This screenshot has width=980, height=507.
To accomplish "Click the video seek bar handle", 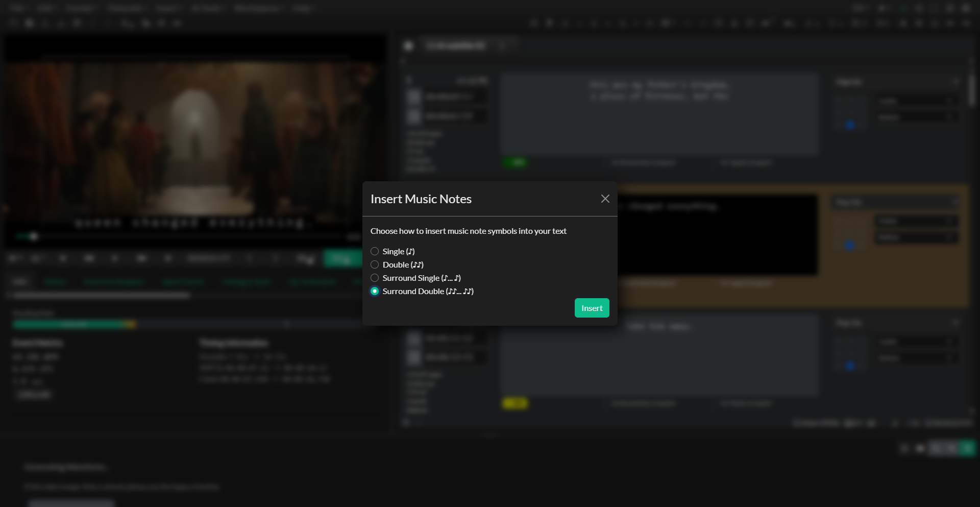I will [x=34, y=236].
